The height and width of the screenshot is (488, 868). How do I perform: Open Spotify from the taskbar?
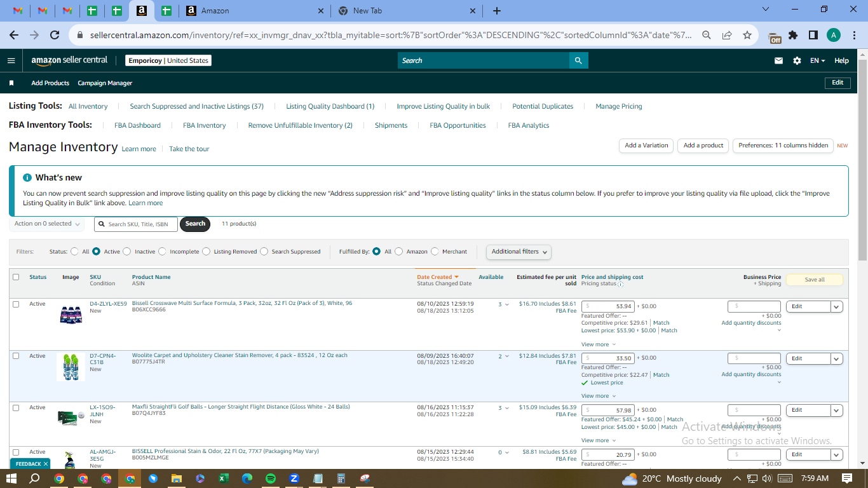click(x=271, y=478)
